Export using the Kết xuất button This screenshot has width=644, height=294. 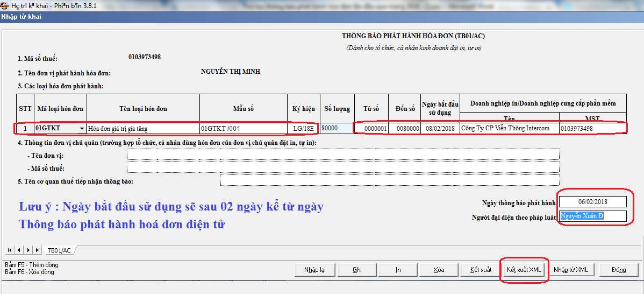click(481, 270)
